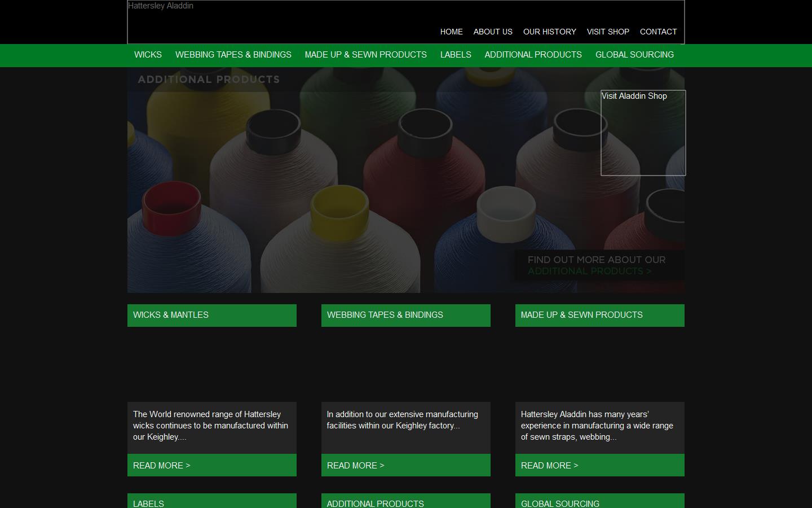Click VISIT SHOP in the top navigation
Viewport: 812px width, 508px height.
[608, 32]
